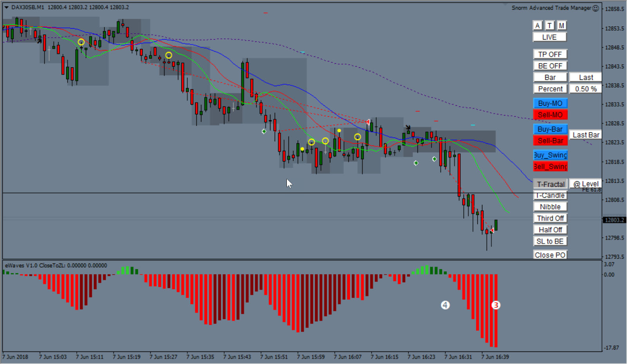Click the black arrow marker above the 16:23 candles

pos(408,128)
